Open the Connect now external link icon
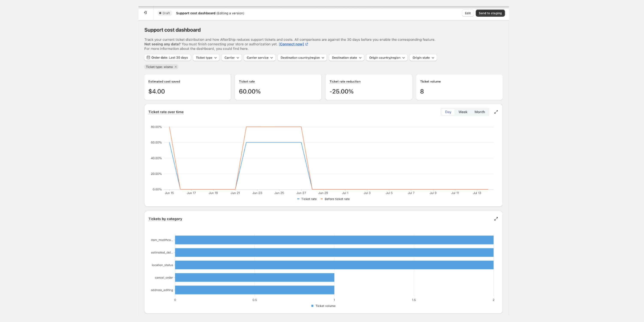 pos(307,44)
